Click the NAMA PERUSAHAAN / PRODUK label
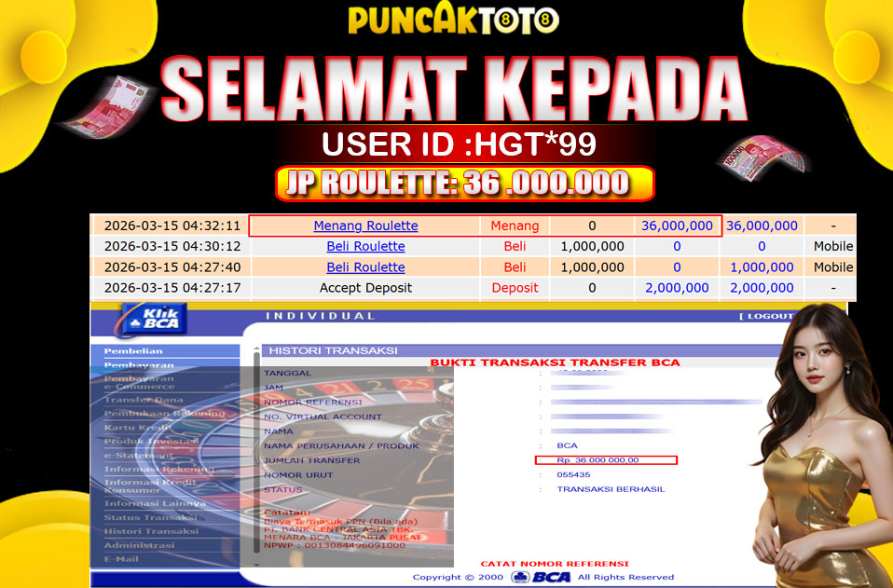 tap(342, 445)
